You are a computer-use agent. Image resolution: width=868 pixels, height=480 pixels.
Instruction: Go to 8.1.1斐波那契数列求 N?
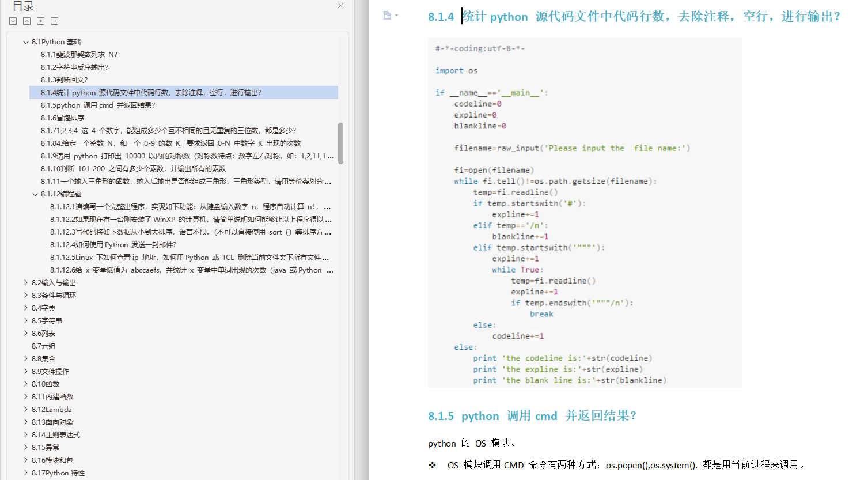(79, 55)
